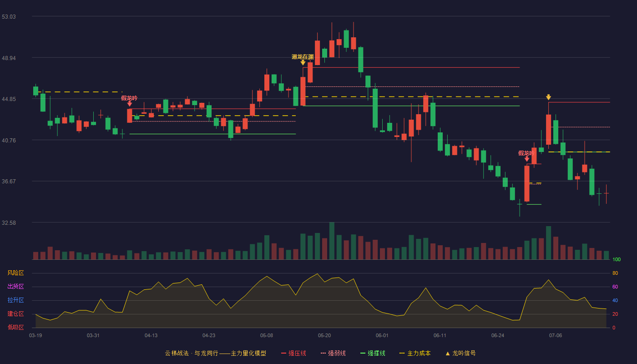Click the 05-20 date label

324,335
